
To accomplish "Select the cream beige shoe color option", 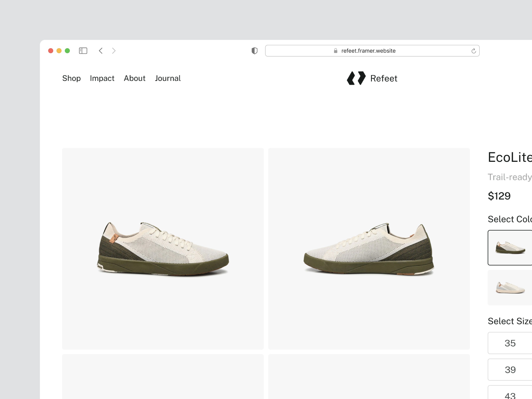I will coord(510,288).
